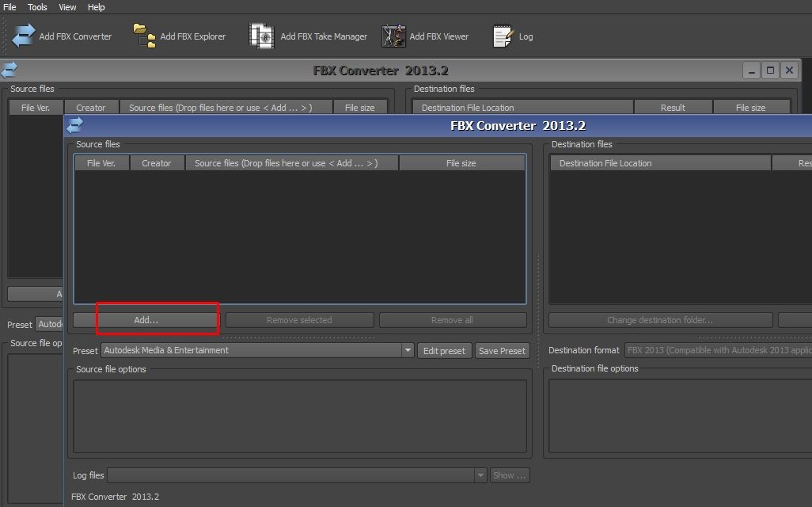Click the Save Preset button
The height and width of the screenshot is (507, 812).
tap(502, 350)
